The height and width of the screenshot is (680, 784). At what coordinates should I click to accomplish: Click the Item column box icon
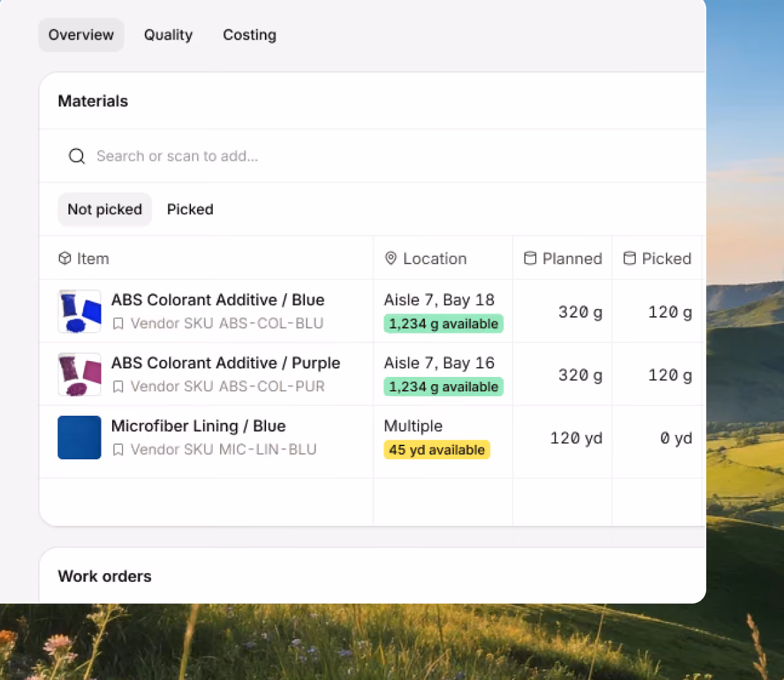coord(65,258)
